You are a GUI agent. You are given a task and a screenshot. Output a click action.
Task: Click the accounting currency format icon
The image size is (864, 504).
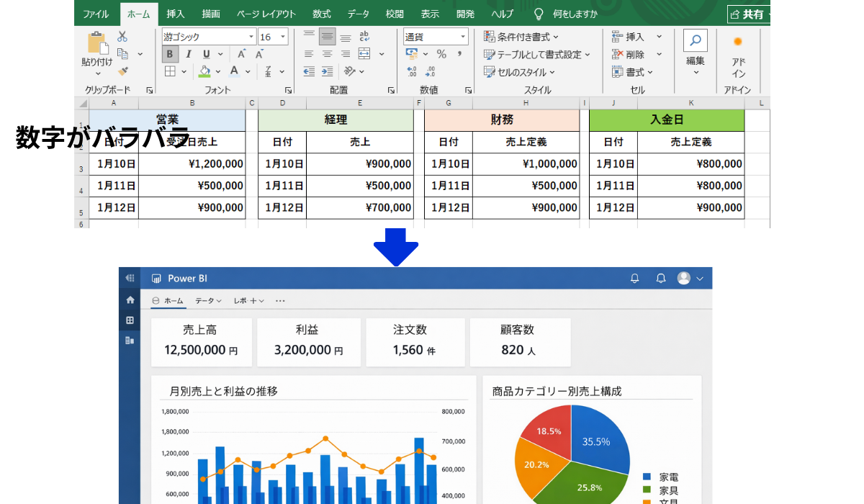coord(413,54)
